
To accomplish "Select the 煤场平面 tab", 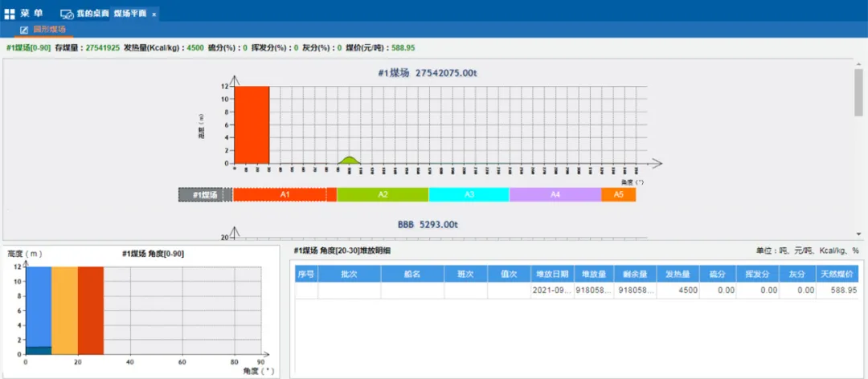I will point(129,14).
